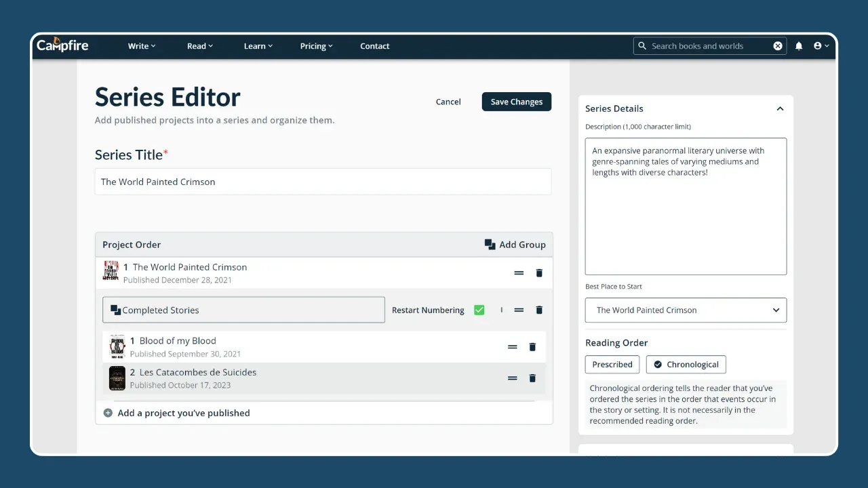
Task: Click the Campfire logo
Action: coord(62,45)
